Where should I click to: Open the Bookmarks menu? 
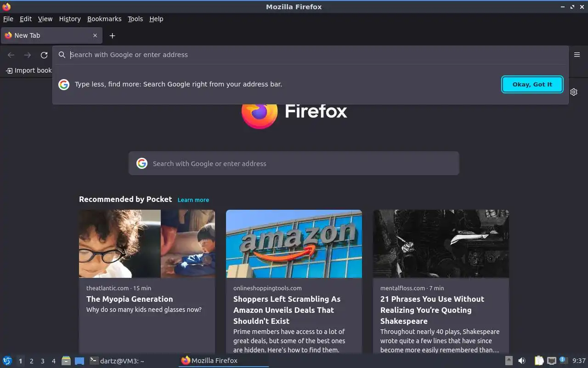[104, 19]
